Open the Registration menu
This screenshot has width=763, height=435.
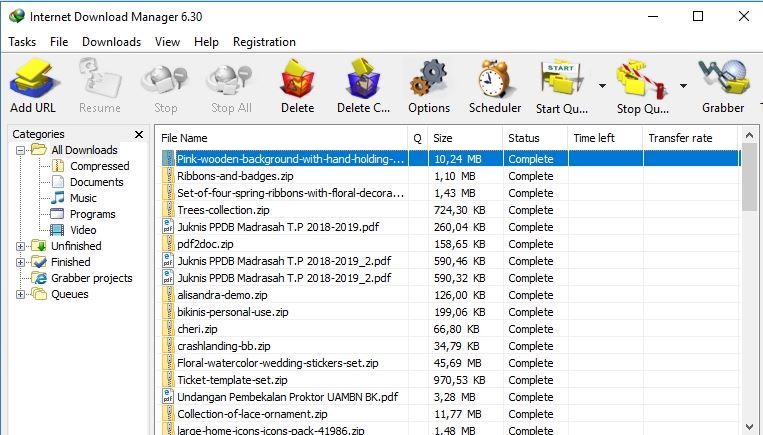click(264, 42)
